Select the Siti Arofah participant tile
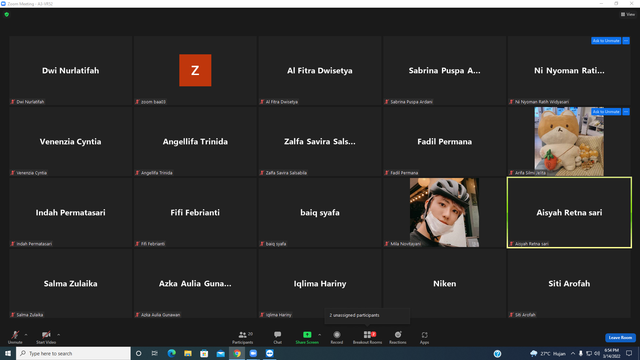Screen dimensions: 640x360 point(569,283)
